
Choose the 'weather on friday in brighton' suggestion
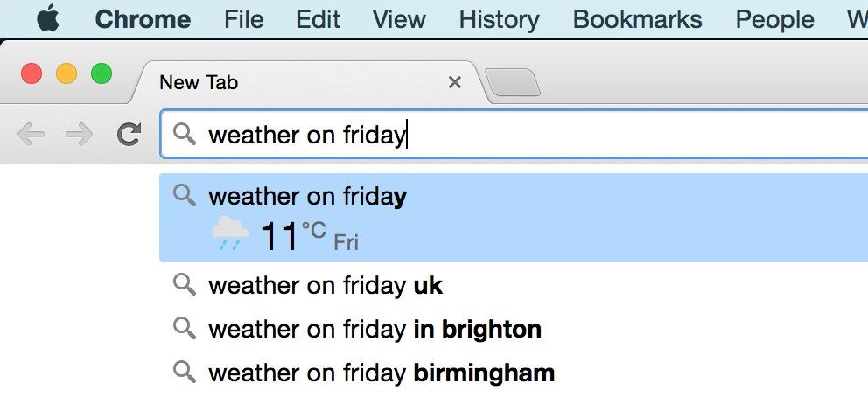374,330
